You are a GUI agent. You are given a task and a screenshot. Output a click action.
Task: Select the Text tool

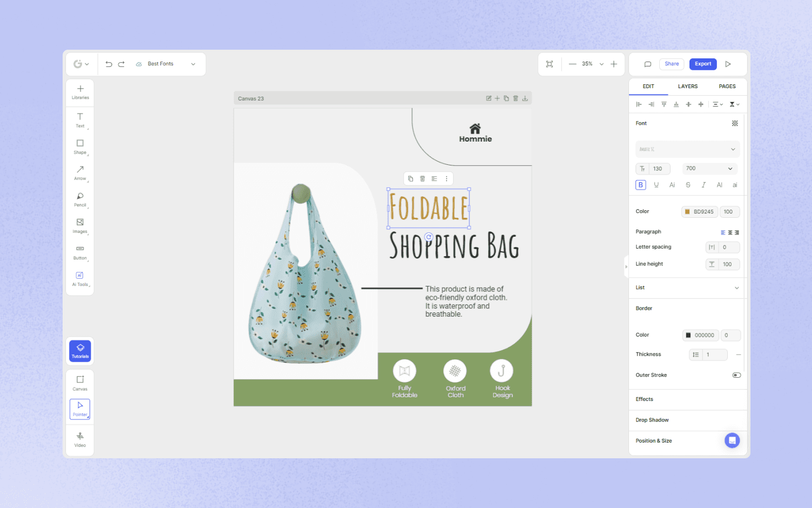click(80, 120)
